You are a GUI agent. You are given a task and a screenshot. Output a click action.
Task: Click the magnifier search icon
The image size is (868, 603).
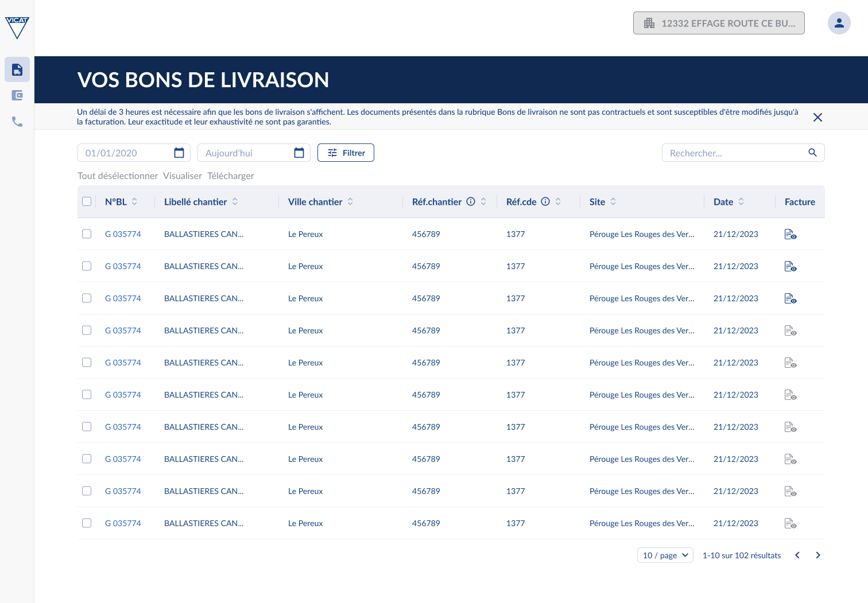[x=812, y=153]
